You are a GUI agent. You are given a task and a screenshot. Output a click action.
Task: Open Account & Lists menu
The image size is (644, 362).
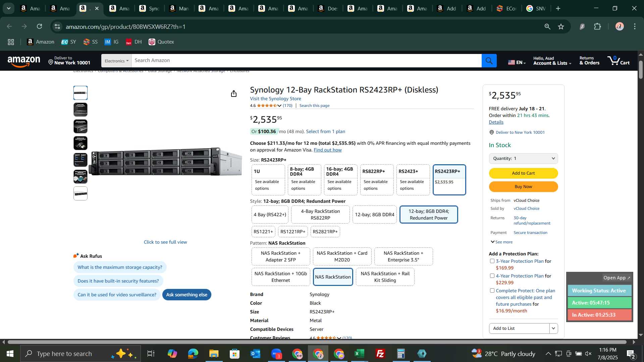pyautogui.click(x=552, y=61)
